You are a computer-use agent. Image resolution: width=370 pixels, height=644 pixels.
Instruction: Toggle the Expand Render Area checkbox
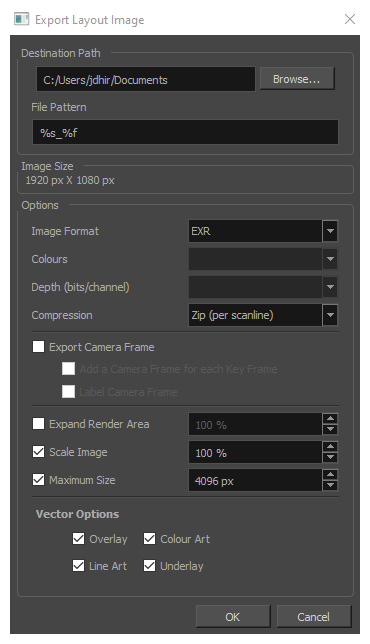tap(39, 423)
